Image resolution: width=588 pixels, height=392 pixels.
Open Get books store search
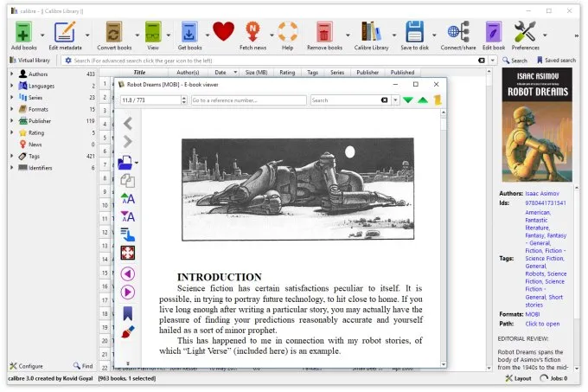coord(189,32)
